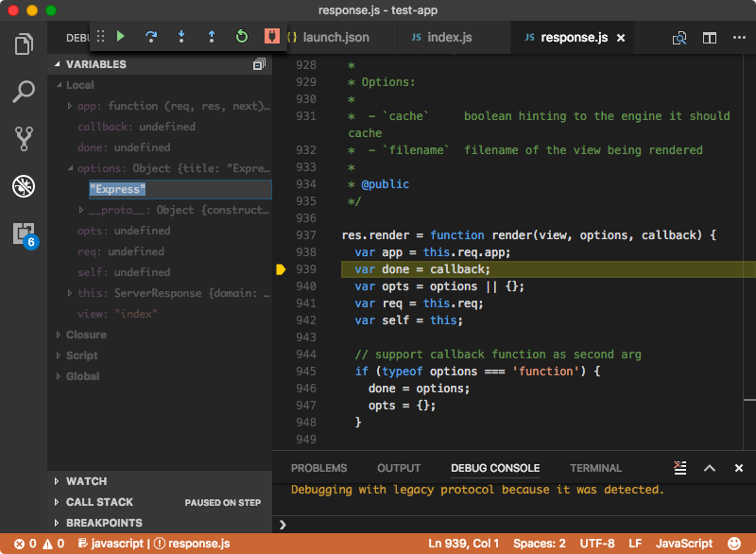
Task: Expand the app function variable
Action: pyautogui.click(x=69, y=106)
